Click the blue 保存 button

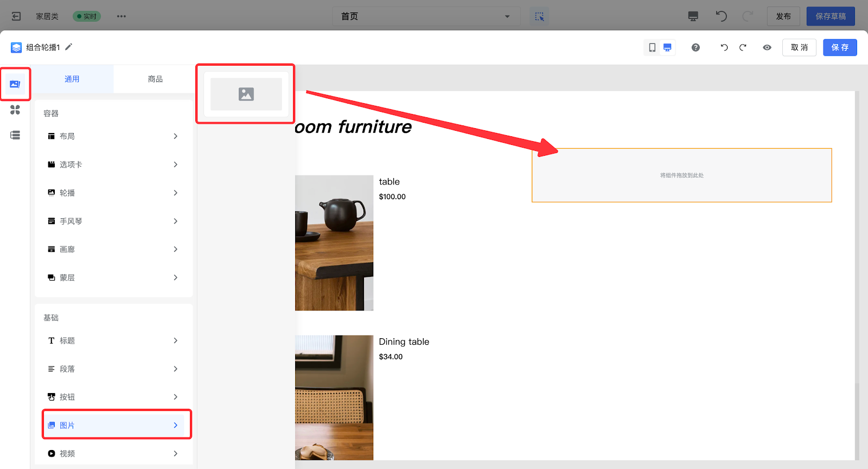pyautogui.click(x=839, y=48)
